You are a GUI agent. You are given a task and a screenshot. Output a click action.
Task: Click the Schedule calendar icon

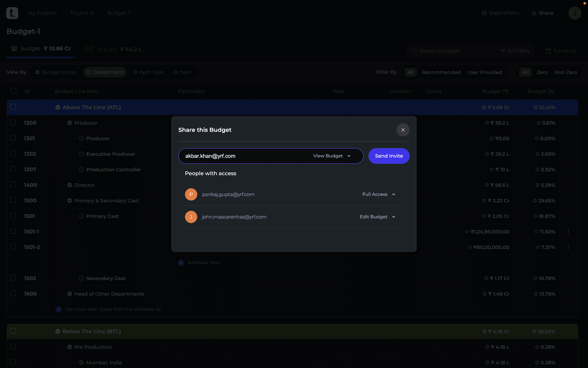click(x=548, y=51)
